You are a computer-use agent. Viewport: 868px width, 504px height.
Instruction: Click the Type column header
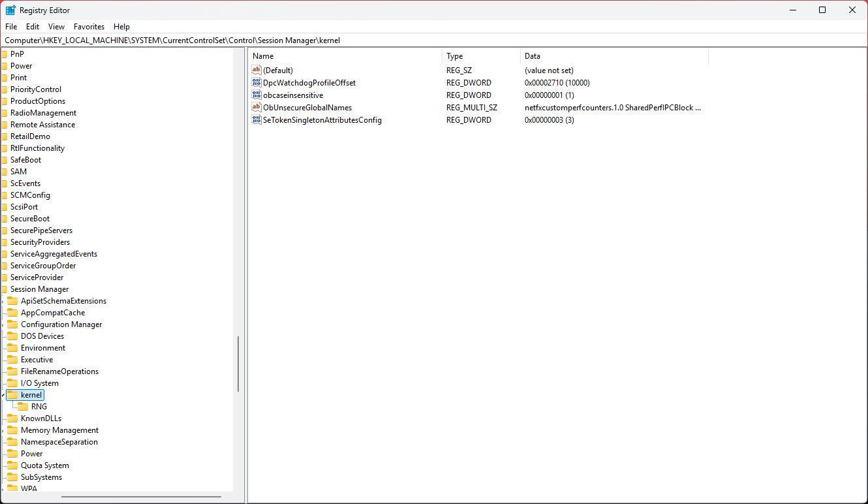coord(454,55)
